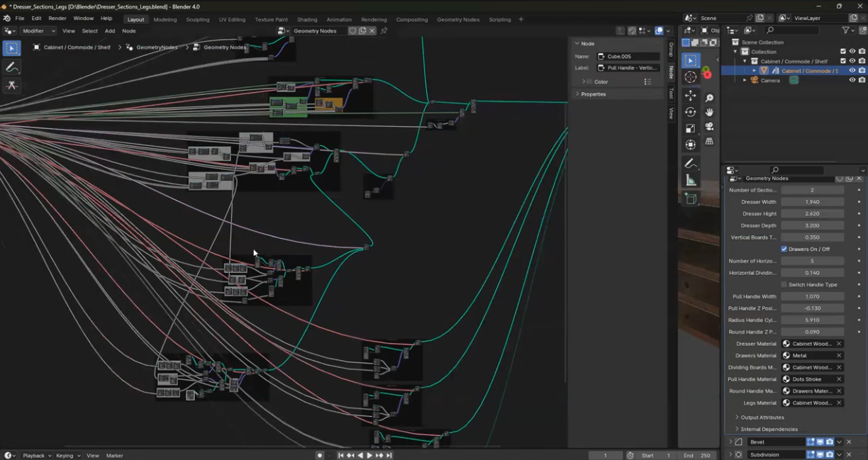Screen dimensions: 868x460
Task: Toggle camera view in viewport
Action: (x=709, y=127)
